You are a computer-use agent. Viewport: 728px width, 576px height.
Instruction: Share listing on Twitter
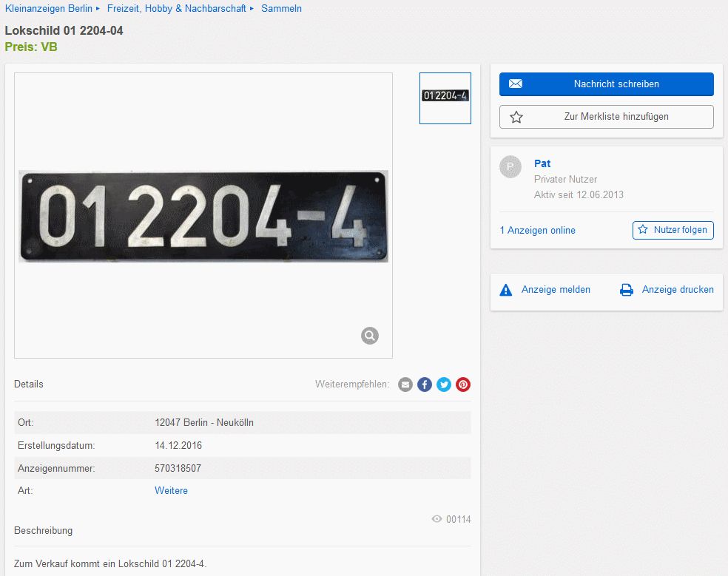point(444,384)
